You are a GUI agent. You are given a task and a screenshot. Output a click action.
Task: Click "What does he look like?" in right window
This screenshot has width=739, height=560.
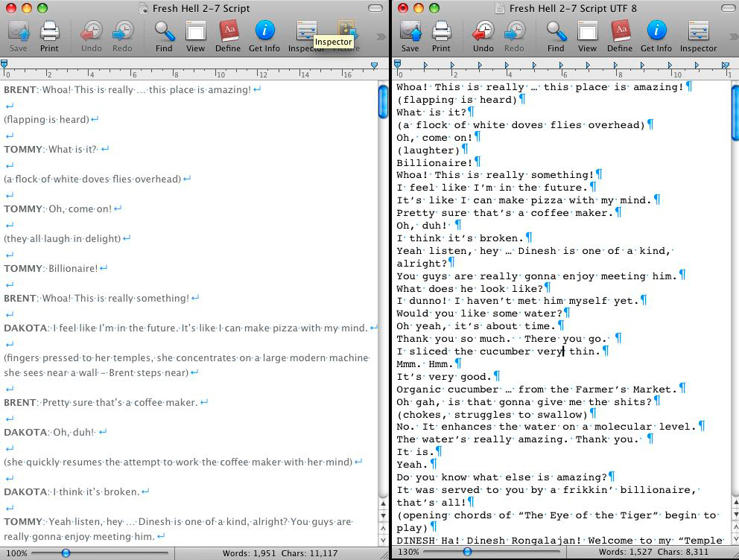[x=470, y=289]
